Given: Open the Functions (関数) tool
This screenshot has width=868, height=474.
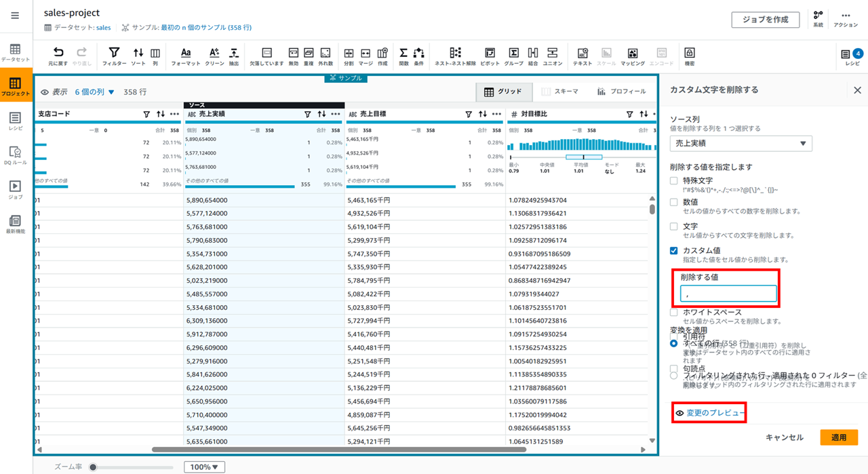Looking at the screenshot, I should point(403,56).
